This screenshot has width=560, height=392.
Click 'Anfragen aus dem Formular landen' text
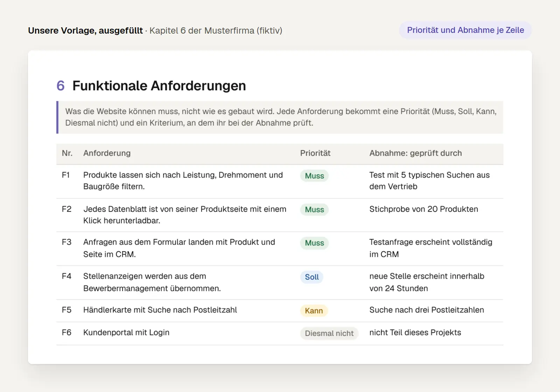pyautogui.click(x=179, y=248)
